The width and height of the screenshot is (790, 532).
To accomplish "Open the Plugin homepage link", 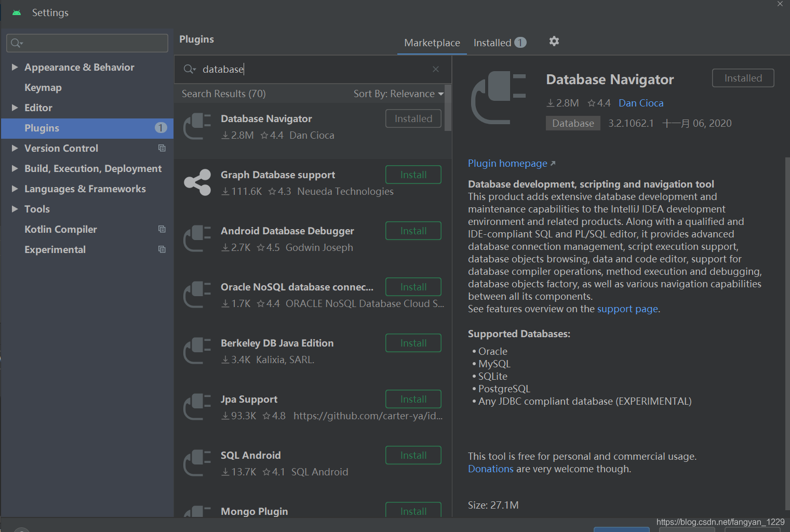I will coord(507,163).
